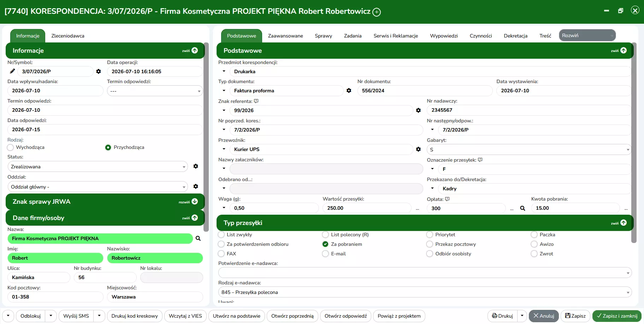Check Odbiór osobisty option

[430, 254]
